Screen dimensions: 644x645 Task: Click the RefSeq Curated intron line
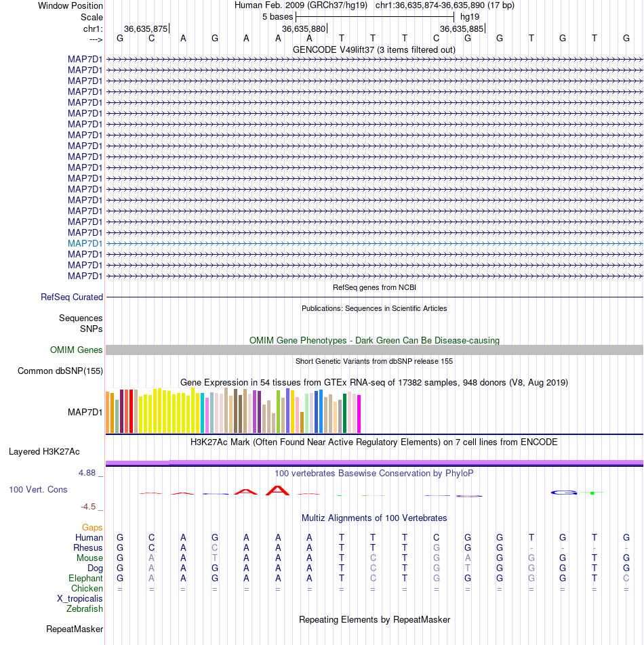coord(374,297)
